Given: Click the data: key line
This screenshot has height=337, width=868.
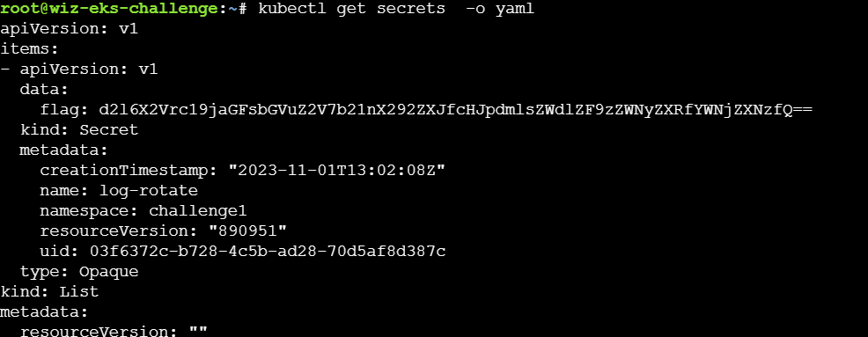Looking at the screenshot, I should coord(44,89).
